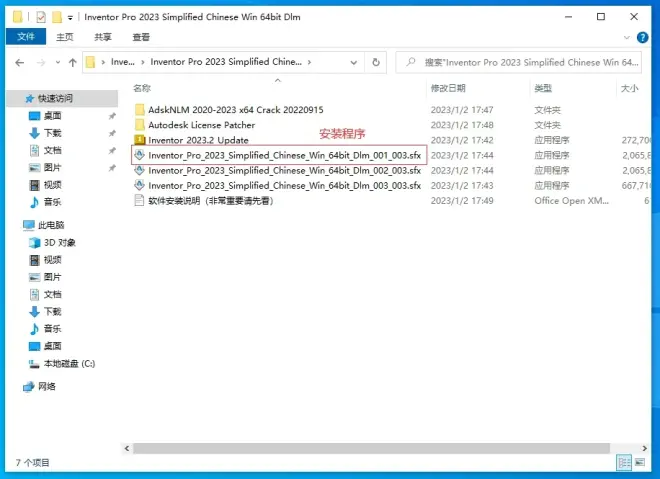
Task: Click the title bar folder icon
Action: [17, 17]
